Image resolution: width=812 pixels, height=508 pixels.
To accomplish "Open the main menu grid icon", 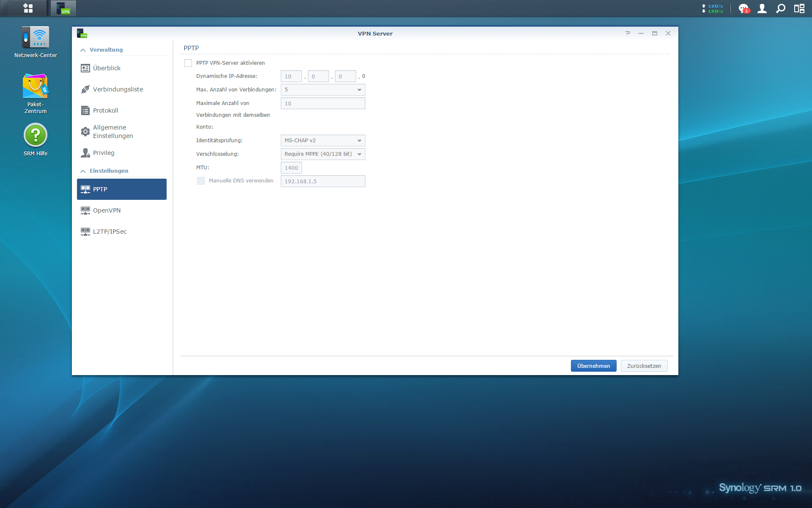I will click(x=28, y=8).
